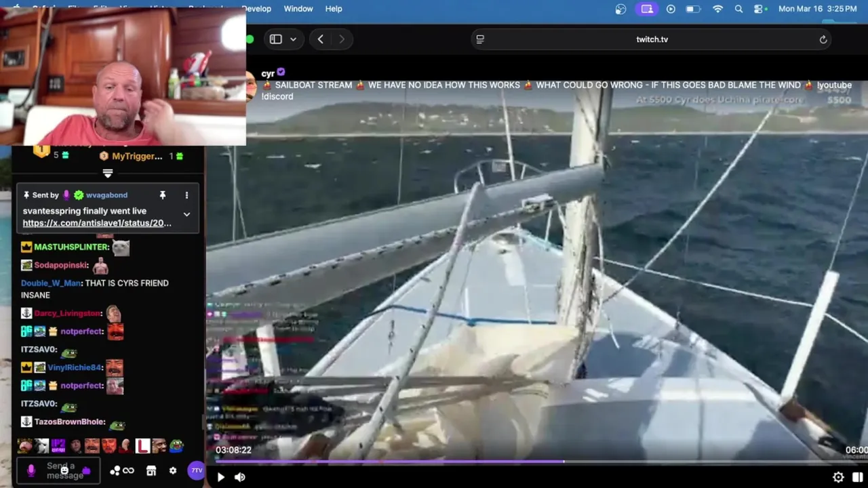Open Sodapopinski username in chat
868x488 pixels.
61,266
